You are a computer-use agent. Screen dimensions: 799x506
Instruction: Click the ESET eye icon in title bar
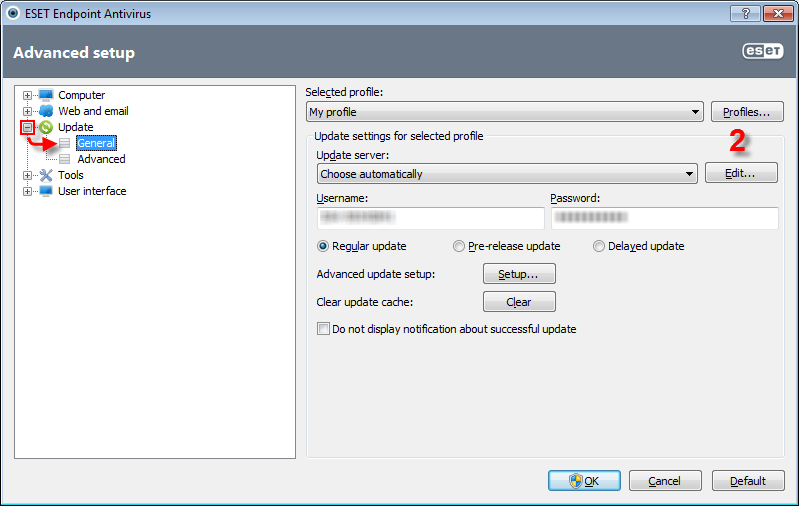tap(13, 13)
